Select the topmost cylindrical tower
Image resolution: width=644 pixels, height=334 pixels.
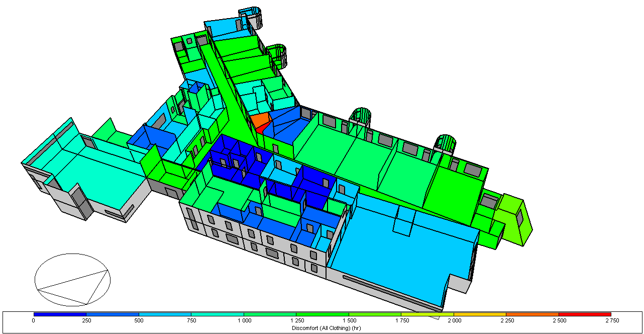pos(251,17)
